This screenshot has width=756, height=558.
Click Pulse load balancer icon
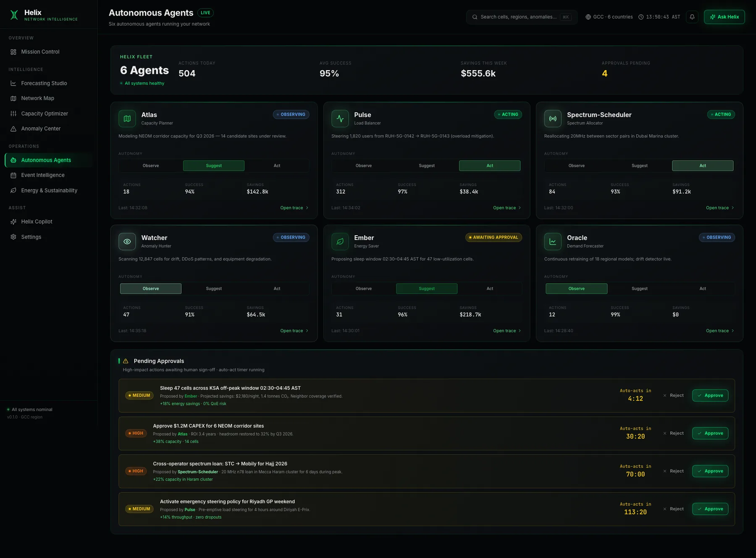(340, 118)
